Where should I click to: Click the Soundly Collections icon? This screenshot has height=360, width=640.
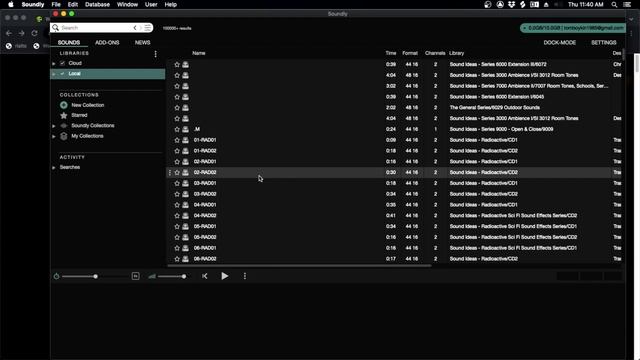(64, 126)
